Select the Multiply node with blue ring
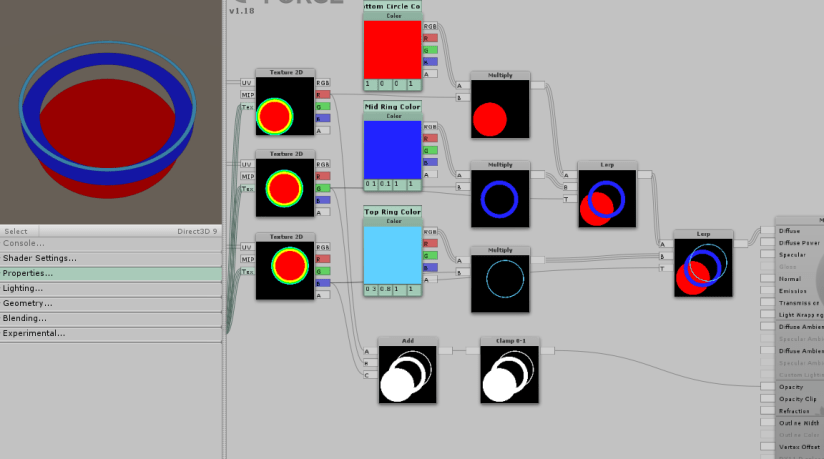 [500, 194]
